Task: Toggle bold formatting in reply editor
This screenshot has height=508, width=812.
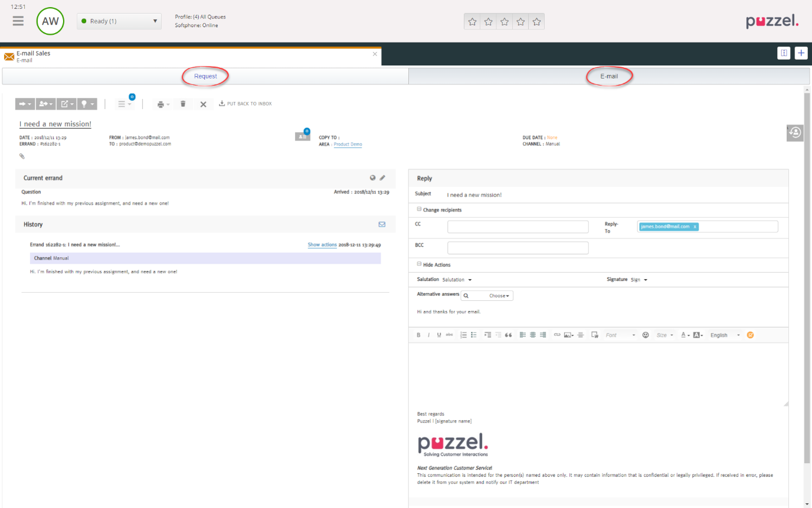Action: (x=418, y=335)
